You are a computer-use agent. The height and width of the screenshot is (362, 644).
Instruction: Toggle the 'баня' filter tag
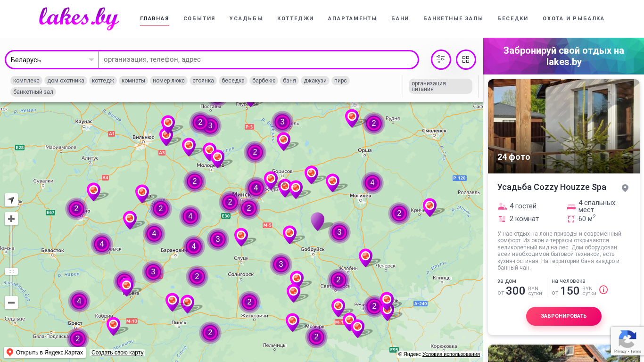[x=289, y=81]
